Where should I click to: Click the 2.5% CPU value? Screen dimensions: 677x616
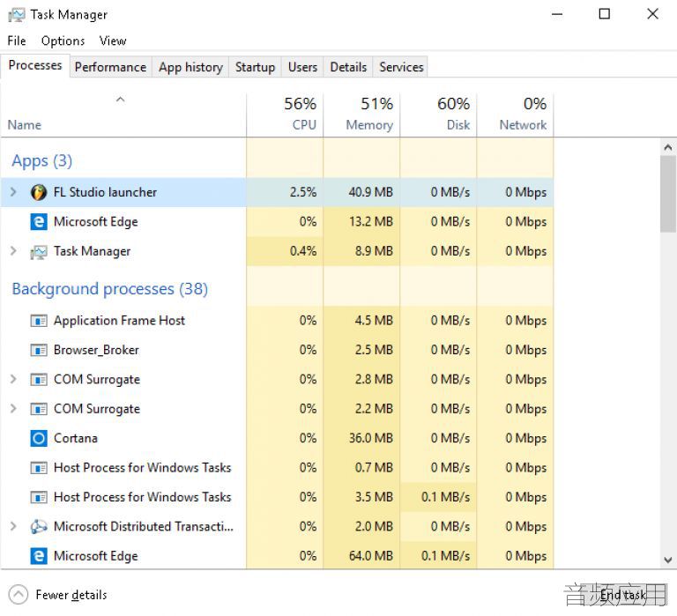point(303,192)
